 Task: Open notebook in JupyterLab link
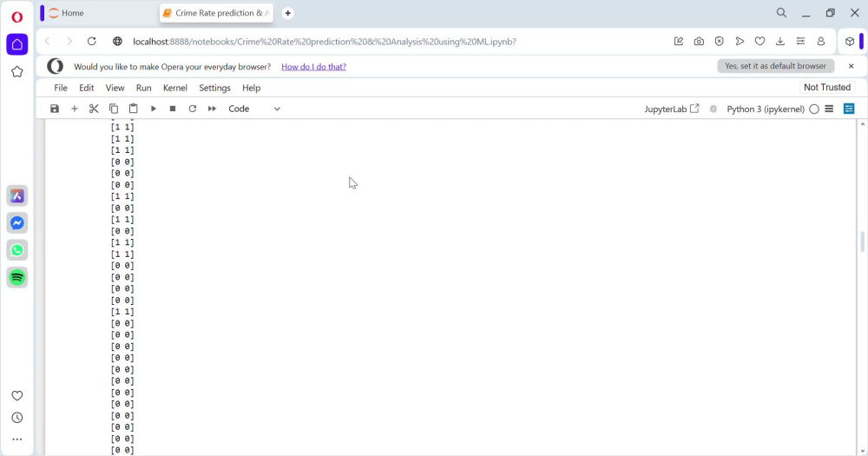[672, 109]
